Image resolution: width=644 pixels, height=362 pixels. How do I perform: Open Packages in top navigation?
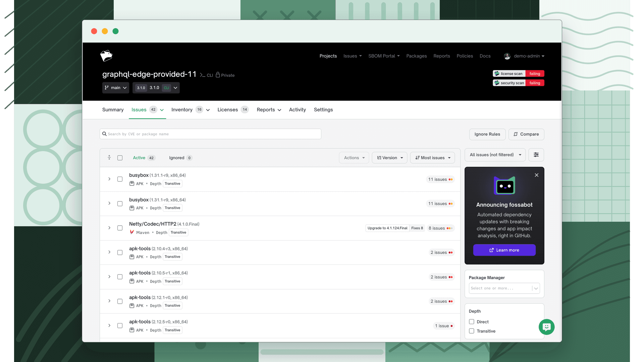pos(416,56)
